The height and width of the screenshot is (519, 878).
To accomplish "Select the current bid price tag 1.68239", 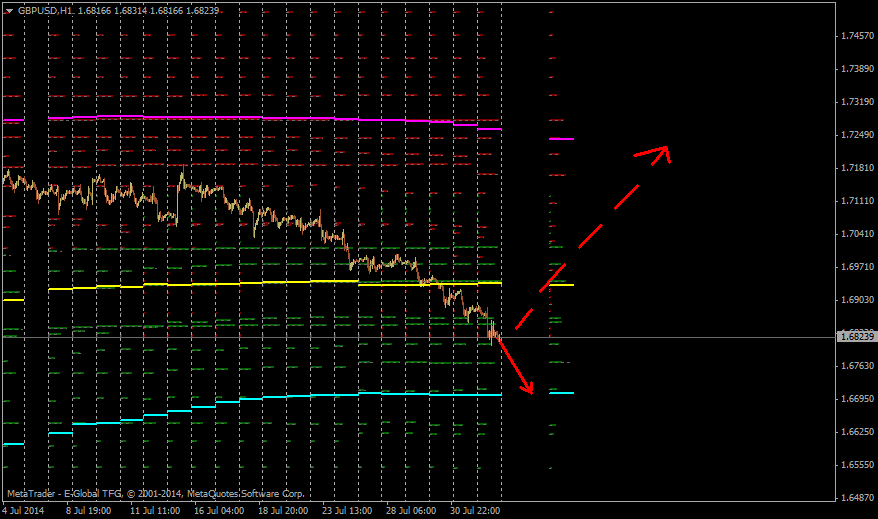I will tap(856, 336).
